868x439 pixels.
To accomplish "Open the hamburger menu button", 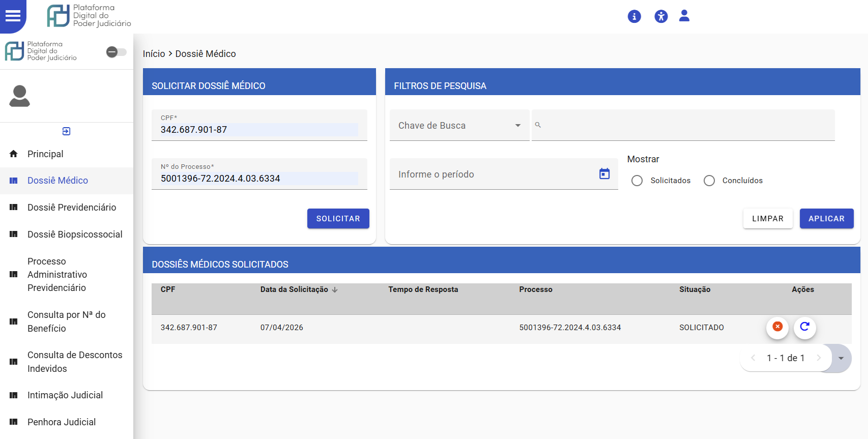I will tap(13, 16).
